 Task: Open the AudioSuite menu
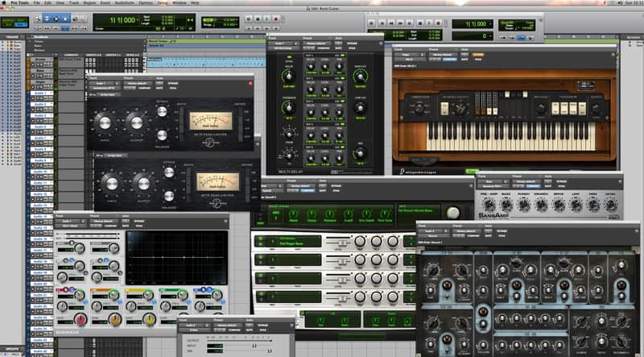coord(124,2)
